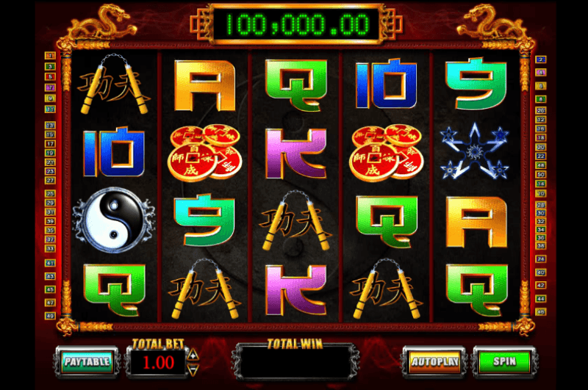
Task: Click the total bet amount 1.00 field
Action: click(x=158, y=362)
